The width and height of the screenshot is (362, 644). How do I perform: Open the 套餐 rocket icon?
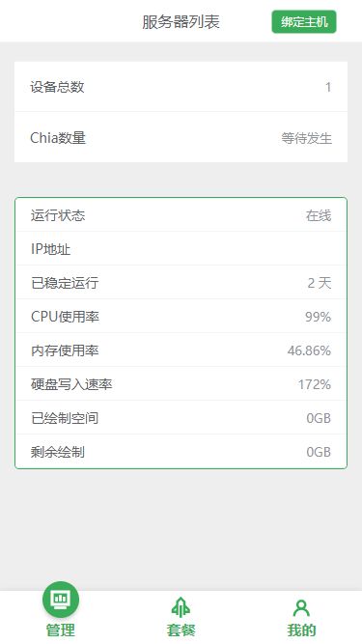[x=181, y=608]
